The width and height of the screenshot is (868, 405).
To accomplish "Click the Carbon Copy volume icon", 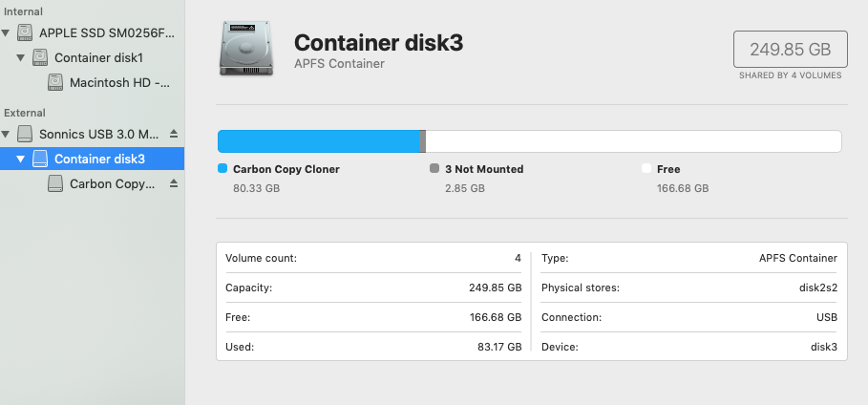I will coord(54,184).
